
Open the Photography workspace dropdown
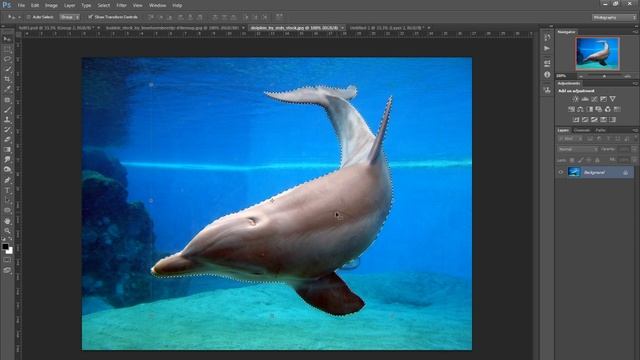[x=614, y=17]
